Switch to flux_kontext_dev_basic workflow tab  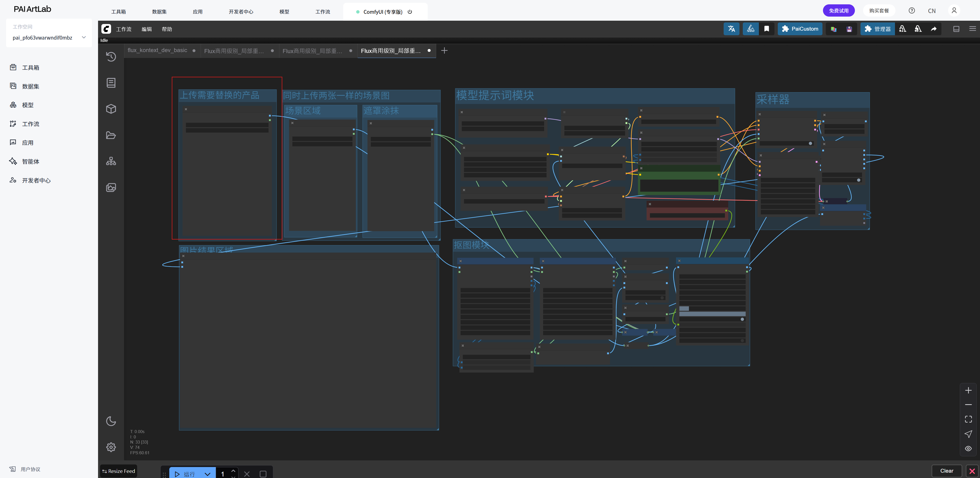(x=158, y=50)
